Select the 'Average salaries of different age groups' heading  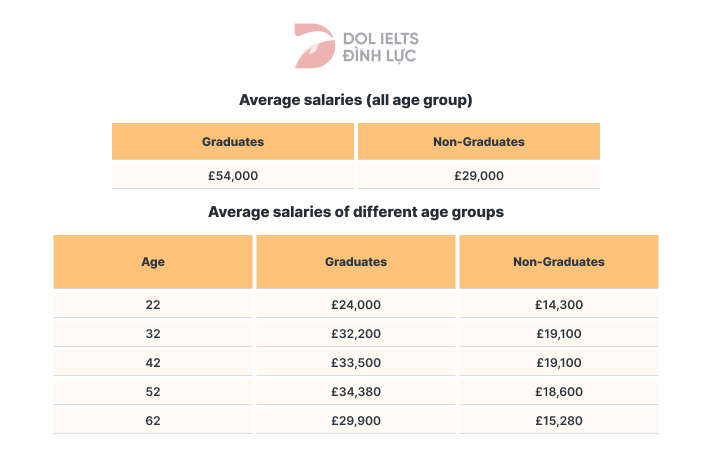(x=356, y=212)
